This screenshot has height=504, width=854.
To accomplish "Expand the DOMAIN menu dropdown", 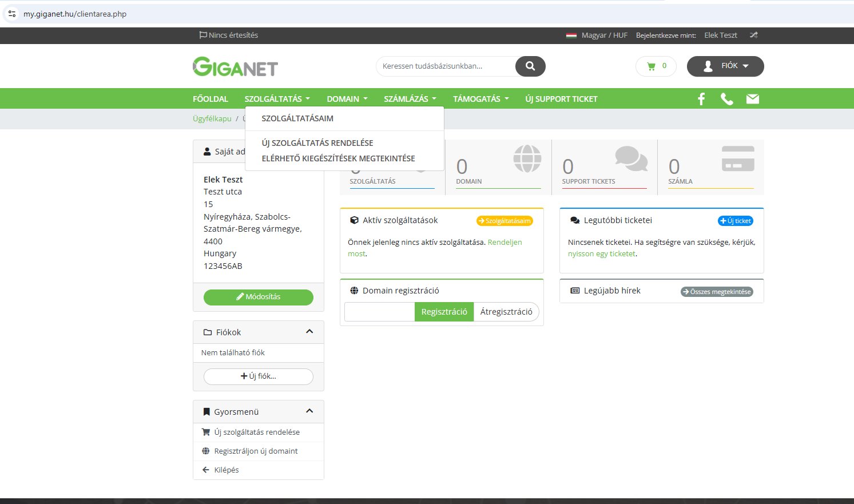I will pos(347,99).
